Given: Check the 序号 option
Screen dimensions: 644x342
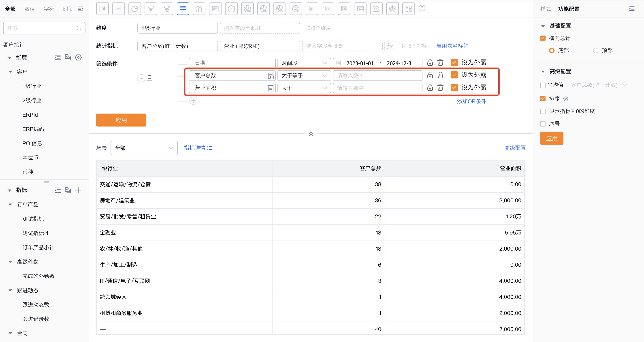Looking at the screenshot, I should 543,123.
